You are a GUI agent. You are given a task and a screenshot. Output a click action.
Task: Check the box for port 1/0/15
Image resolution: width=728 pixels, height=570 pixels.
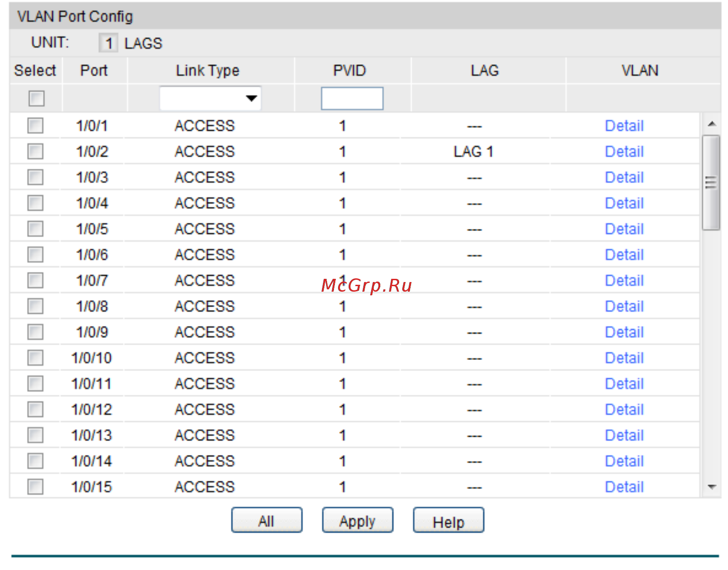tap(35, 487)
